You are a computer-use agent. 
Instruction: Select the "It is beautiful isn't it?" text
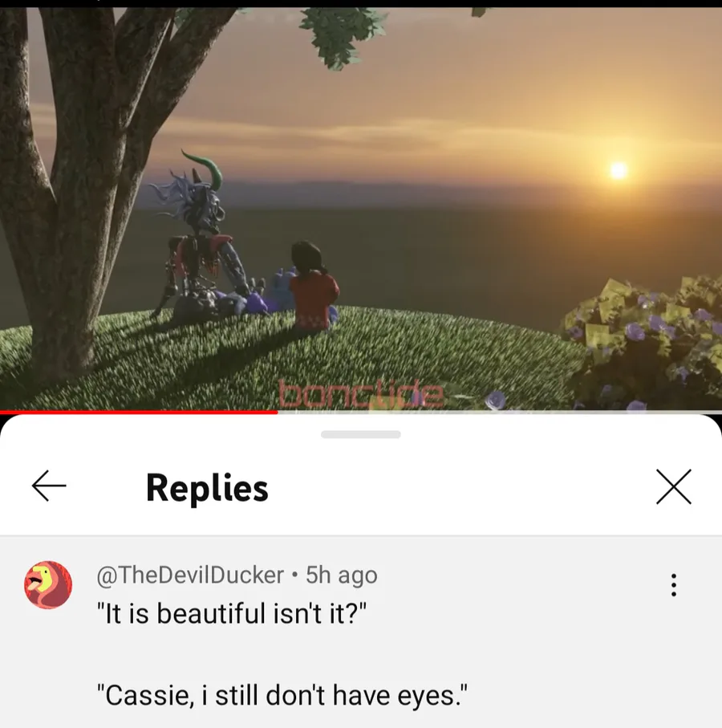tap(232, 613)
